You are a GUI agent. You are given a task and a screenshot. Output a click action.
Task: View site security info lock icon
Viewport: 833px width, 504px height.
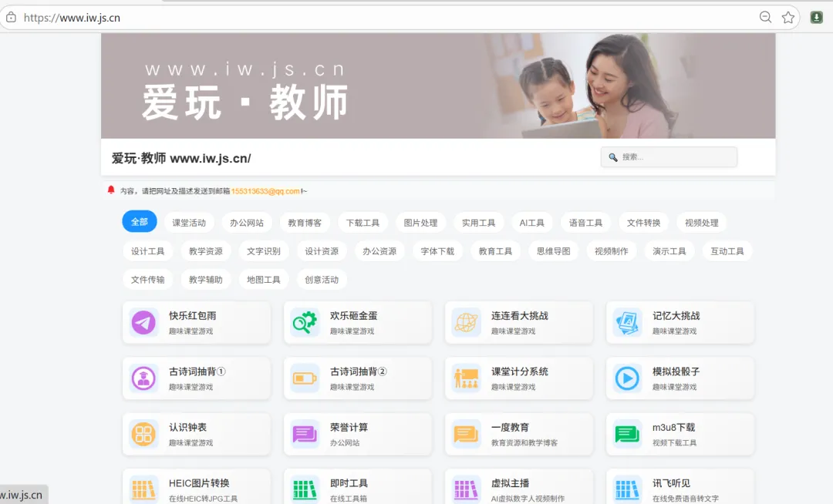click(x=11, y=18)
